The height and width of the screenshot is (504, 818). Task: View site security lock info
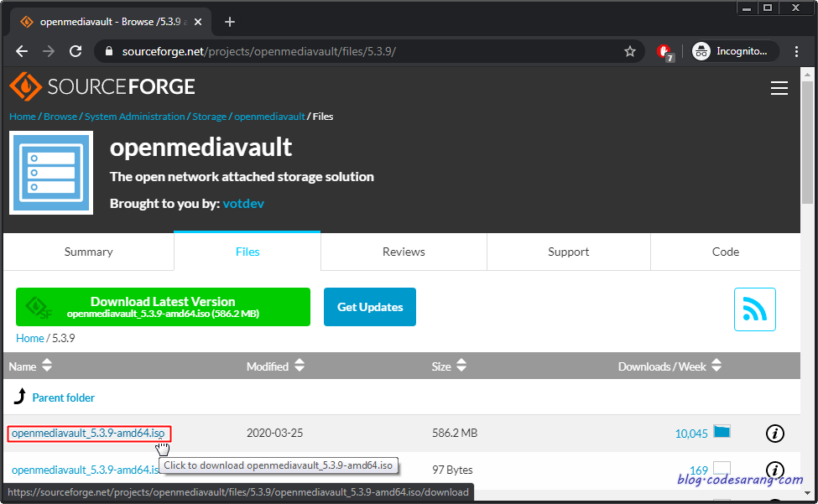click(108, 51)
